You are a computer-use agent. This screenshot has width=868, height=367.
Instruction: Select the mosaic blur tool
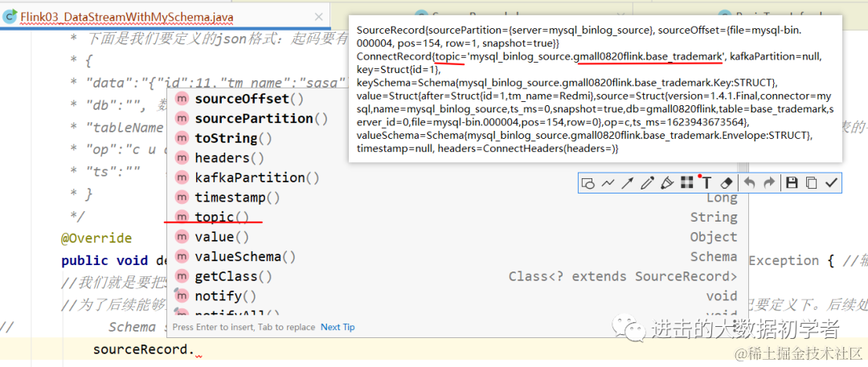tap(686, 183)
